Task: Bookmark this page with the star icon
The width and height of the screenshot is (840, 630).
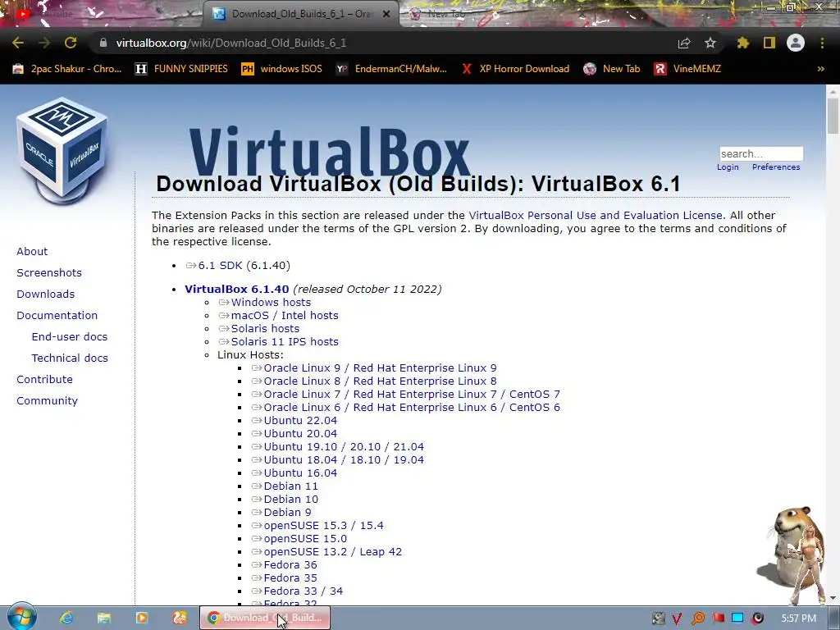Action: (710, 43)
